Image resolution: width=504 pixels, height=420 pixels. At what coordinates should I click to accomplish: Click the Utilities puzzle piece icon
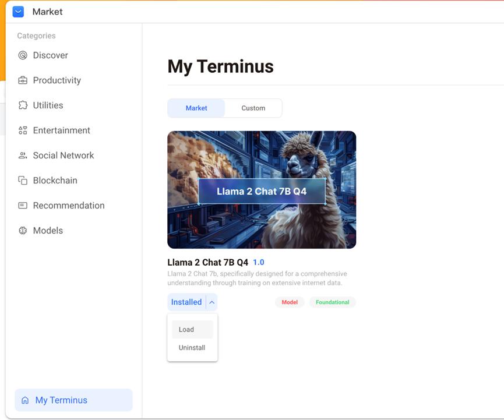[23, 105]
